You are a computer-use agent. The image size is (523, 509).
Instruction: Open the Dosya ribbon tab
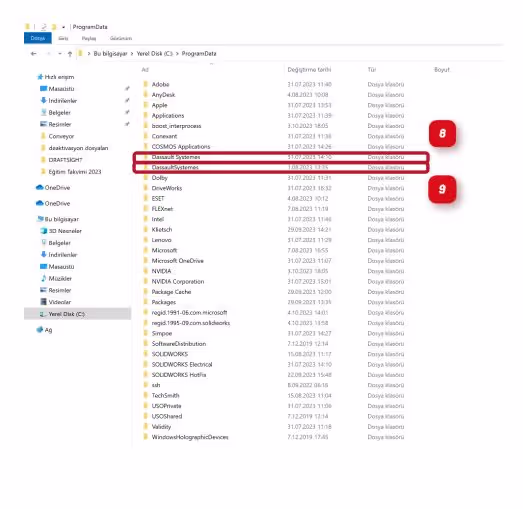[x=38, y=38]
